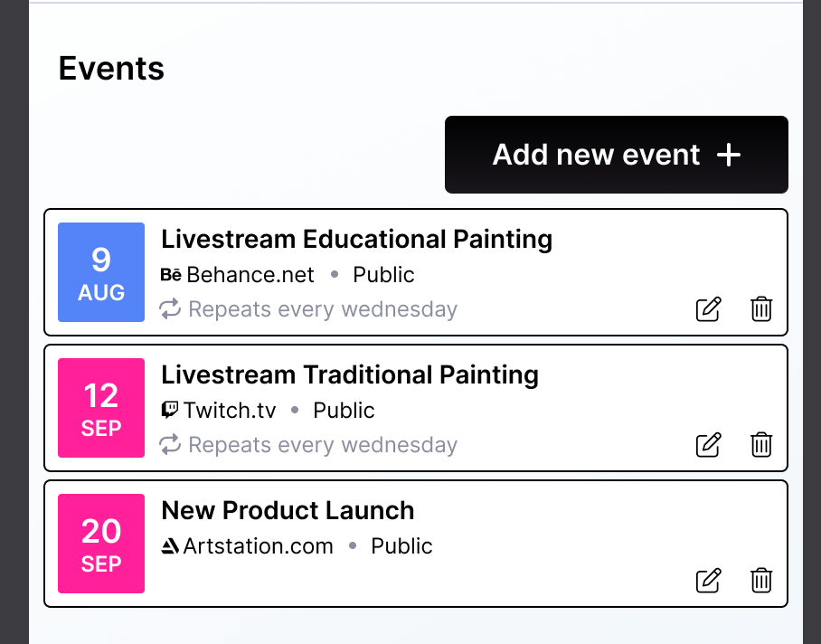Click the repeat icon on the Educational Painting event

pyautogui.click(x=170, y=309)
